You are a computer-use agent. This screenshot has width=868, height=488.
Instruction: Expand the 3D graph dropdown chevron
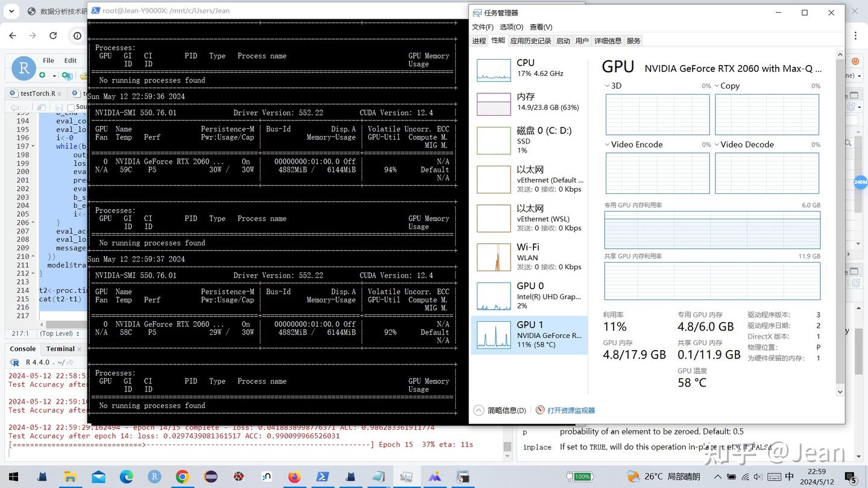(x=606, y=86)
